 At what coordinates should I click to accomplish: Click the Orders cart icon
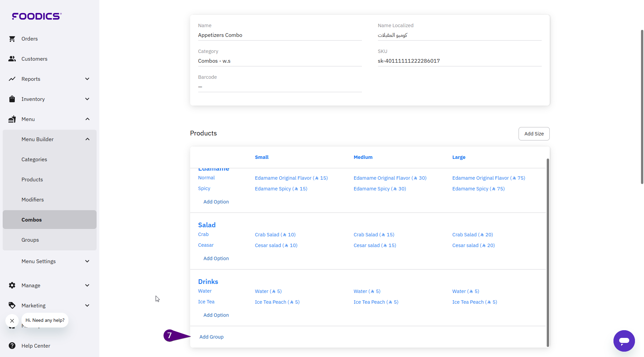(12, 39)
